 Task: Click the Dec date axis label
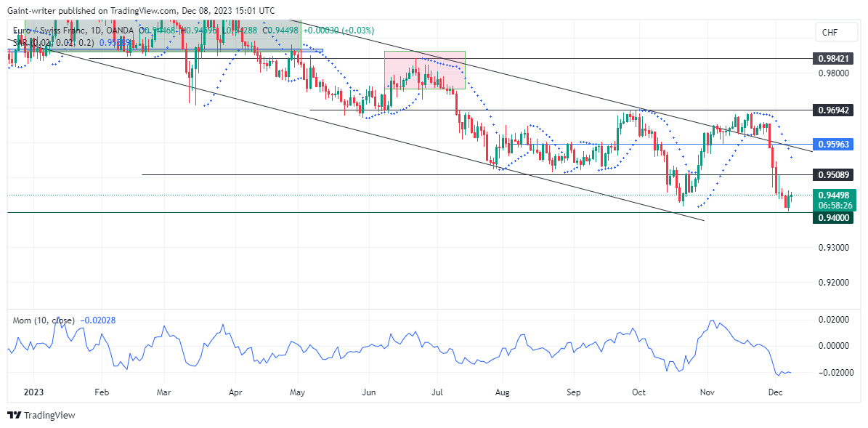(x=776, y=391)
